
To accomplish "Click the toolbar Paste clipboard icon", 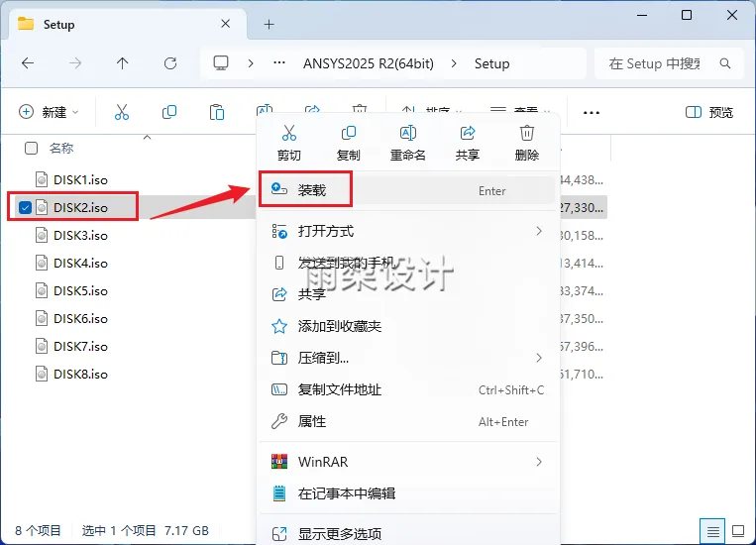I will (x=216, y=112).
